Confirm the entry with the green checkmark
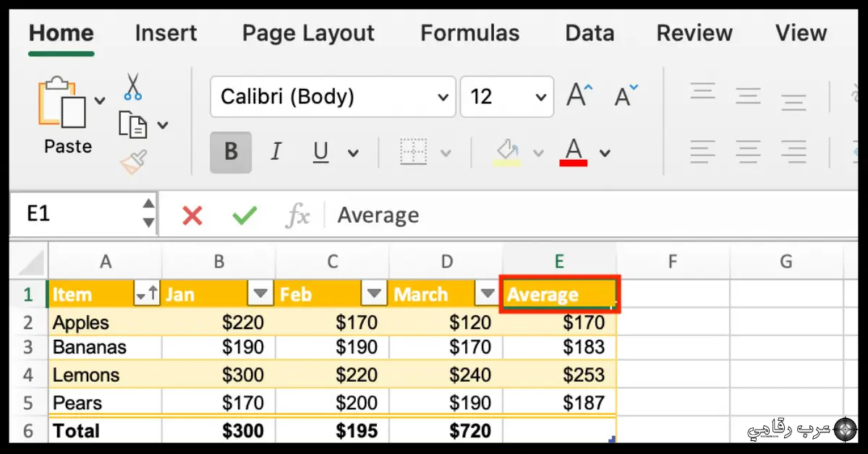 [244, 215]
